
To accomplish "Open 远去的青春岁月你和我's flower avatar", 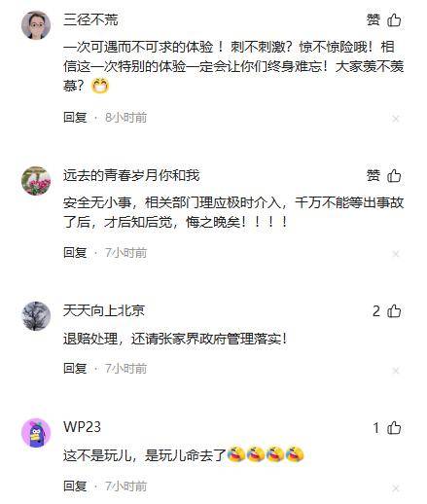I will pyautogui.click(x=36, y=181).
